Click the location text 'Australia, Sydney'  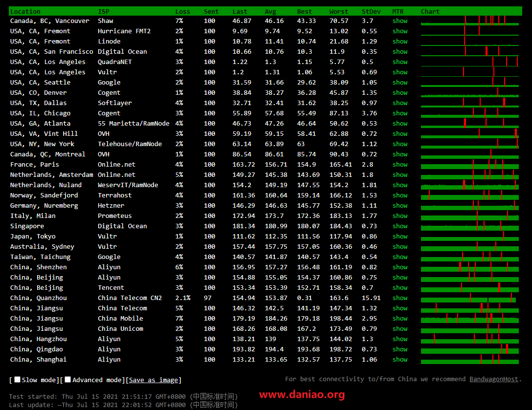(42, 246)
